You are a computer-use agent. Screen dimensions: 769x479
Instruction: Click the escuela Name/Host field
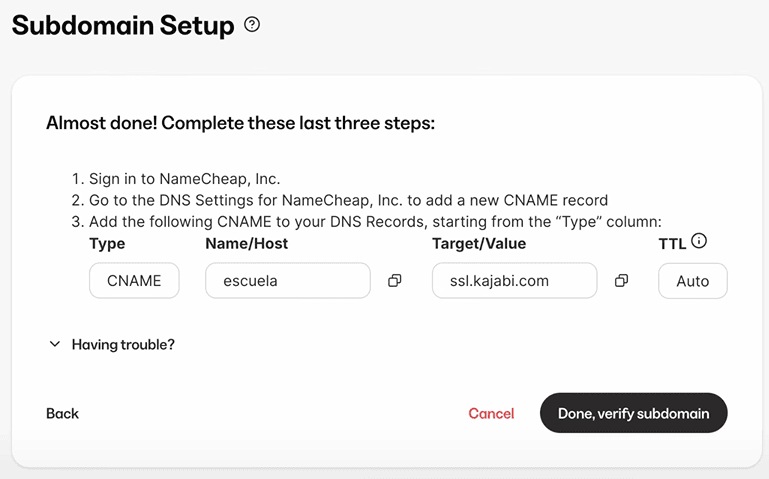[x=288, y=281]
